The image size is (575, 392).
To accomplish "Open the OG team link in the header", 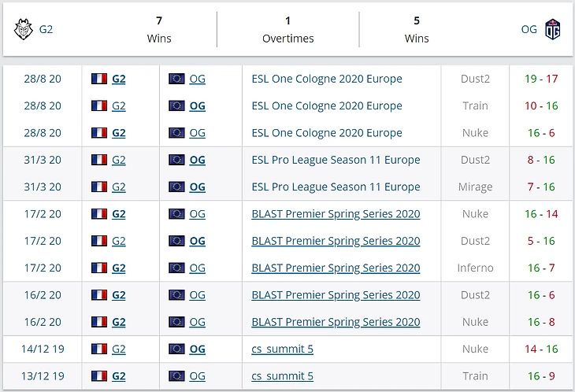I will point(529,30).
